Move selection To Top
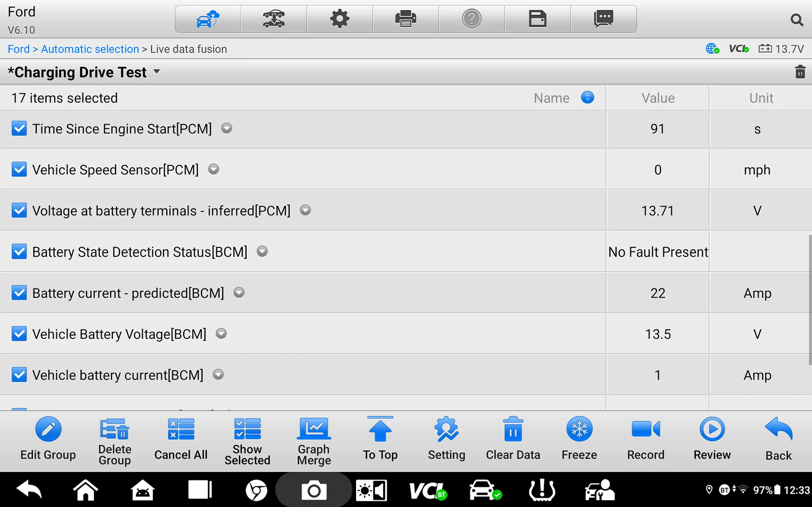Viewport: 812px width, 507px height. coord(380,440)
